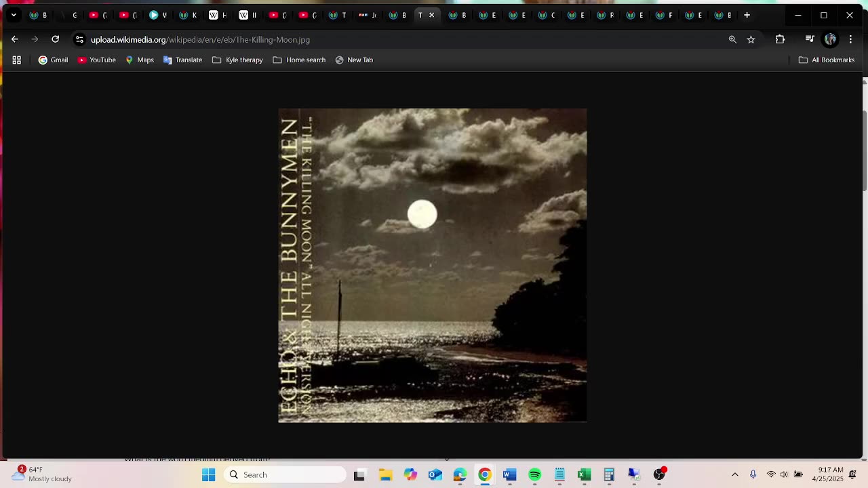Open the apps grid in bookmarks bar
The width and height of the screenshot is (868, 488).
[x=17, y=60]
